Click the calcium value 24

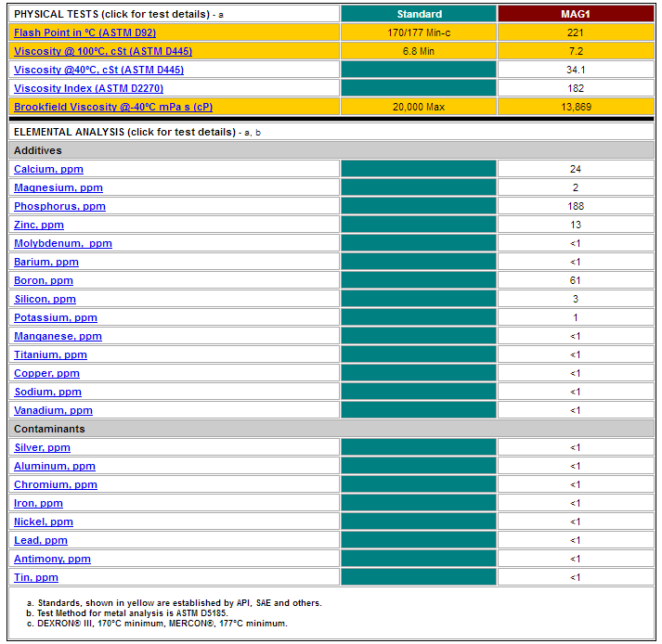(x=576, y=169)
